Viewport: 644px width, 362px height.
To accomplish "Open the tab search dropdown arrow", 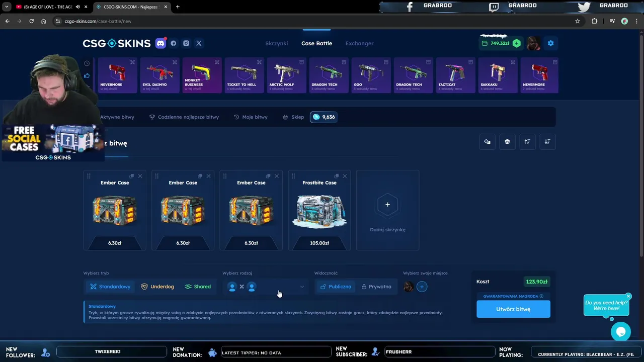I will [7, 7].
